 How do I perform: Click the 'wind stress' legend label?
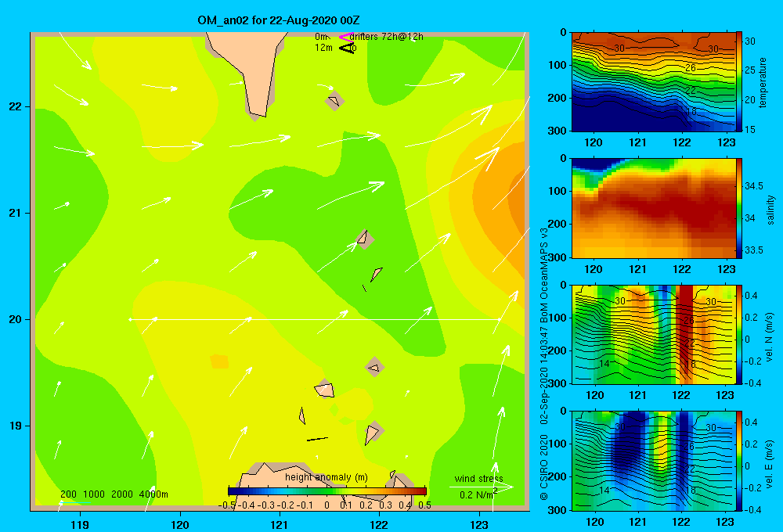[x=478, y=479]
